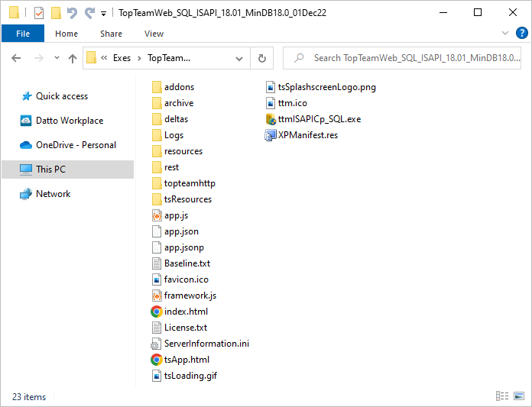Select the tsLoading.gif file
532x407 pixels.
coord(185,376)
